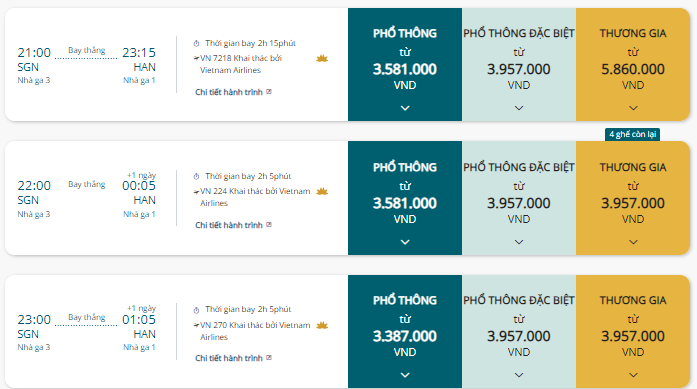Image resolution: width=697 pixels, height=389 pixels.
Task: Select Thương Gia 3.957.000 on the 22:00 flight
Action: pyautogui.click(x=633, y=198)
